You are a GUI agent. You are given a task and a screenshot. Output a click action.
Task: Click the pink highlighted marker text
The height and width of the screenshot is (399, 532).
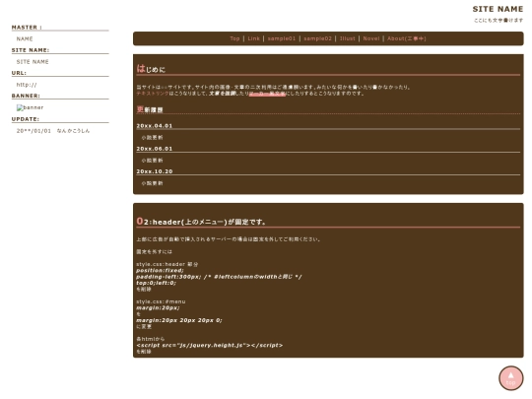point(267,94)
